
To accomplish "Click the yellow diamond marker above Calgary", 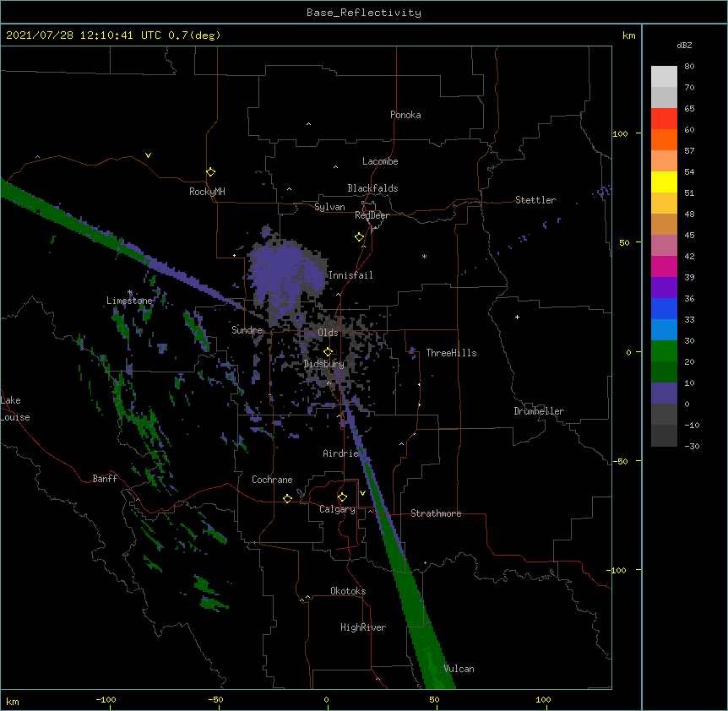I will pos(342,497).
